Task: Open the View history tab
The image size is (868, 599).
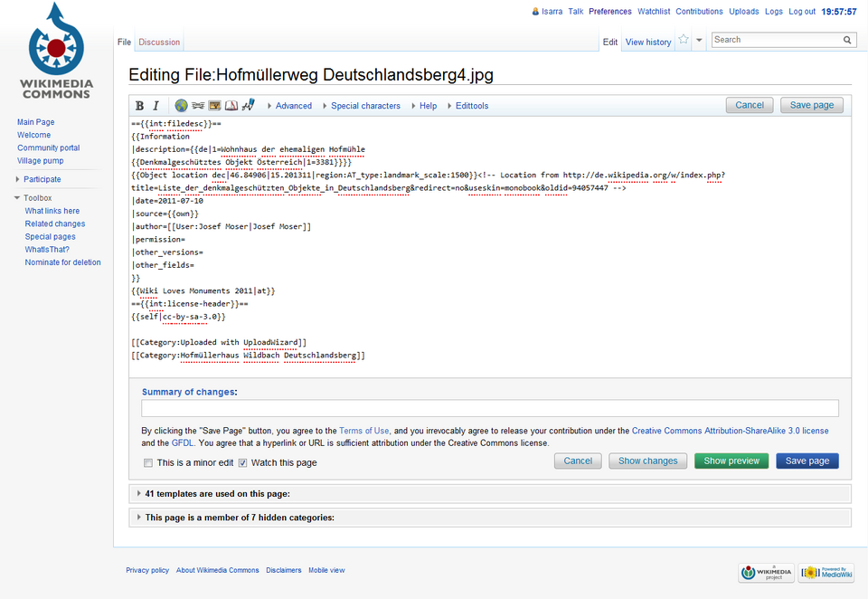Action: [648, 43]
